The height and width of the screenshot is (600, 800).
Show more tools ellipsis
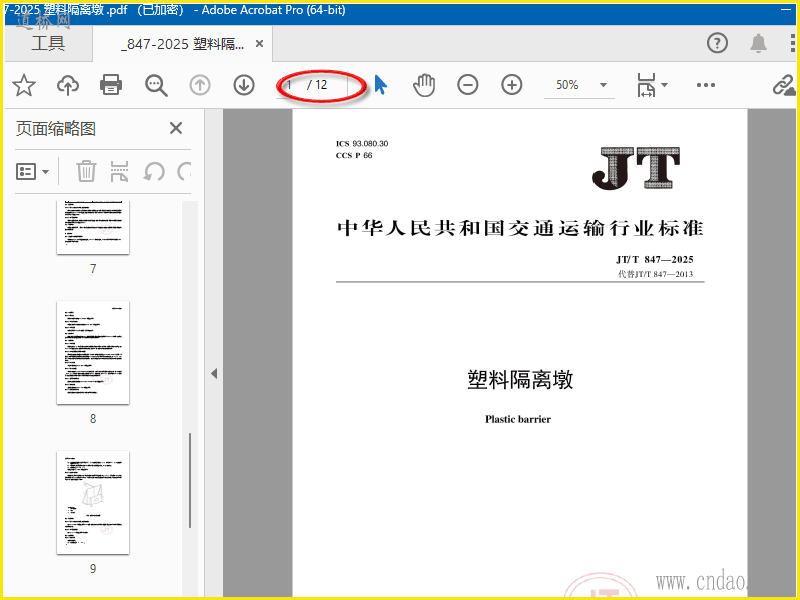coord(706,85)
